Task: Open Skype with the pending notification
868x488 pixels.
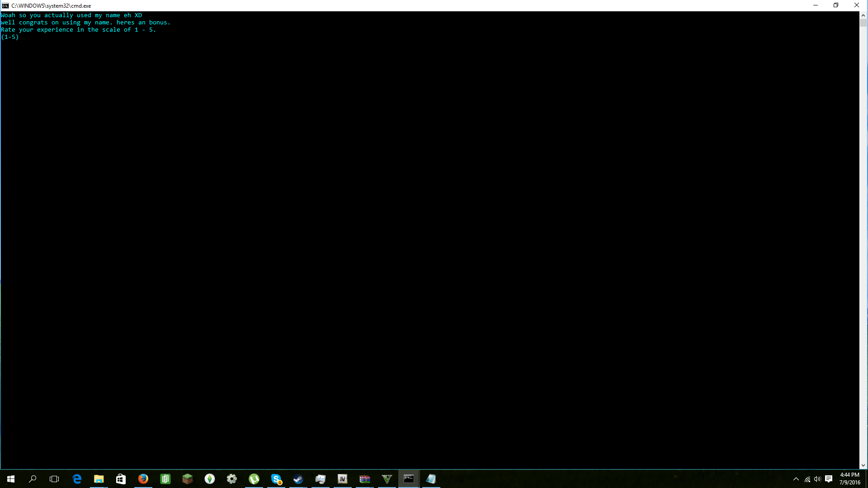Action: (276, 479)
